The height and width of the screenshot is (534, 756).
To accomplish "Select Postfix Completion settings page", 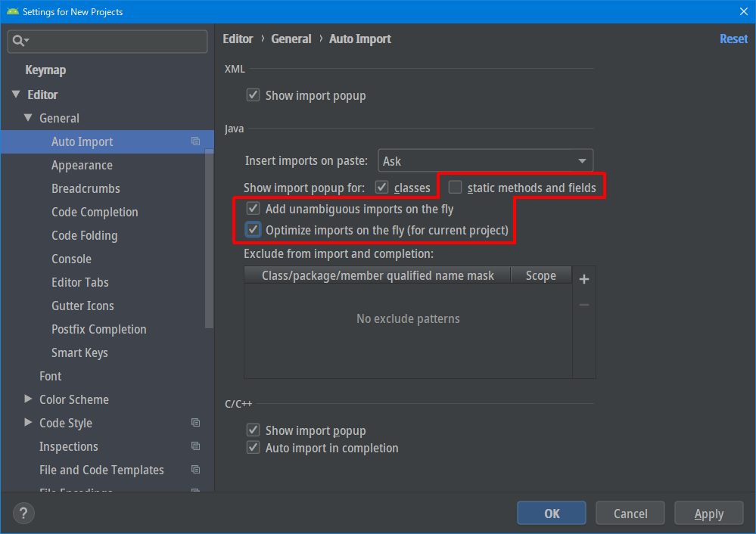I will pyautogui.click(x=99, y=329).
